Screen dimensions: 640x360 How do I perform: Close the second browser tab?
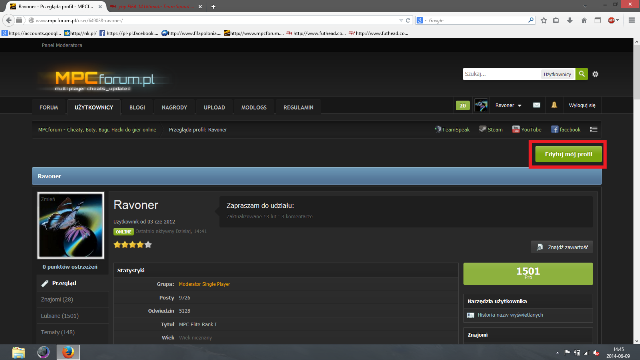[x=200, y=7]
